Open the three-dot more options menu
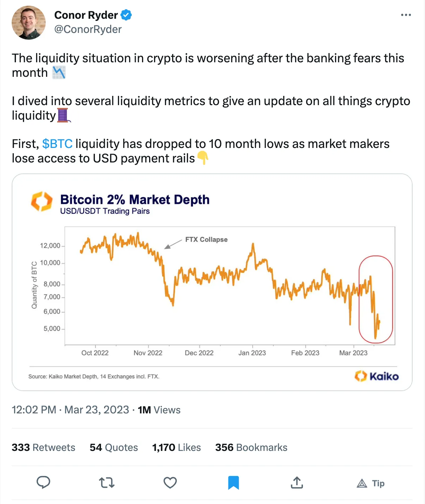The image size is (425, 504). (x=406, y=15)
